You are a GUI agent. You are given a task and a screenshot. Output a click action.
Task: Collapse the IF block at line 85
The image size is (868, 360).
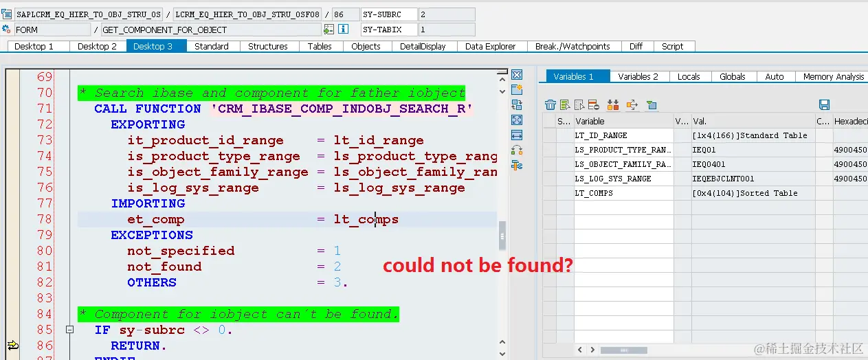pyautogui.click(x=69, y=330)
